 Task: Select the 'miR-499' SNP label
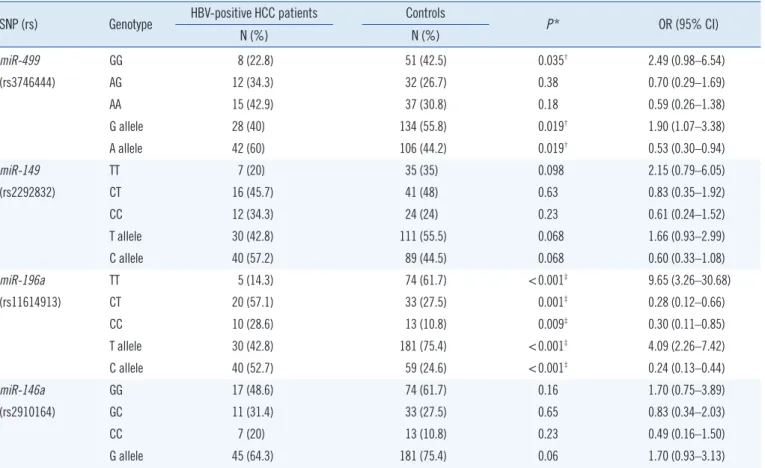(x=20, y=61)
